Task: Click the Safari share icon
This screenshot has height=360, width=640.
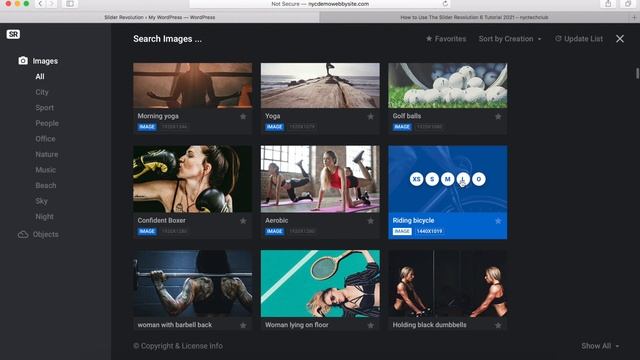Action: pyautogui.click(x=608, y=4)
